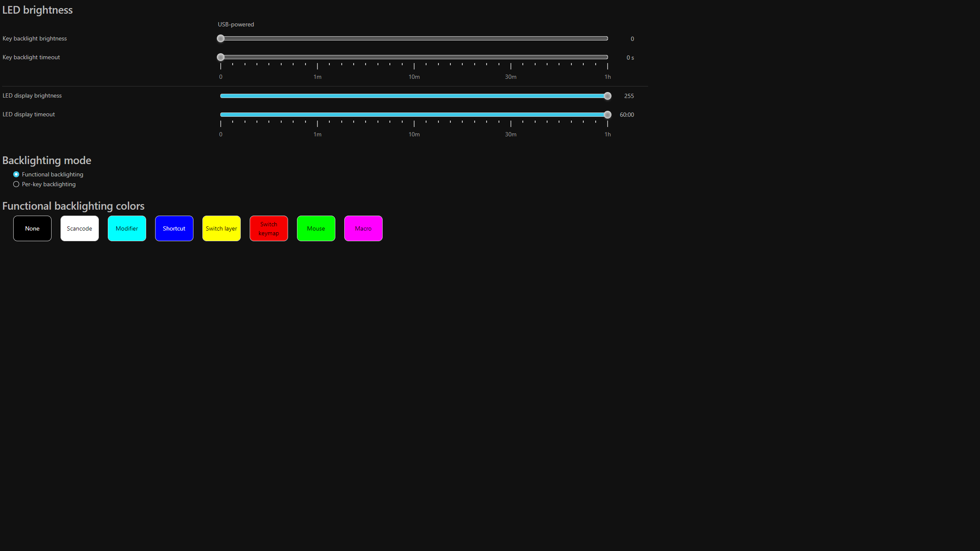
Task: Pick the Shortcut blue color swatch
Action: 174,228
